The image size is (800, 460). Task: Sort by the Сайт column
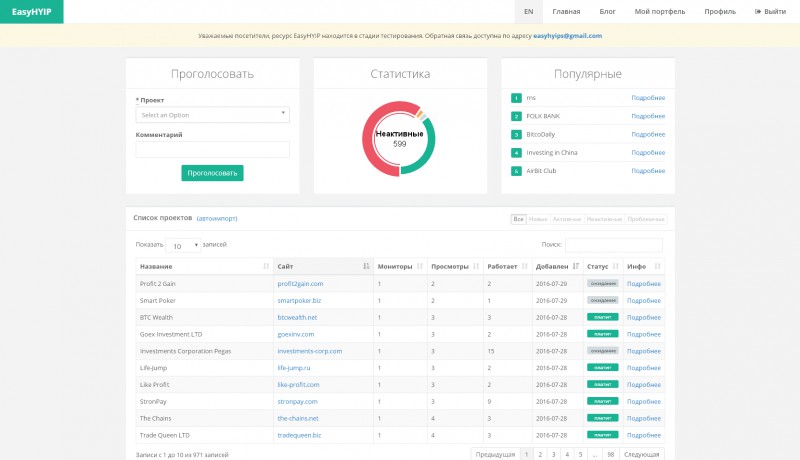coord(323,266)
